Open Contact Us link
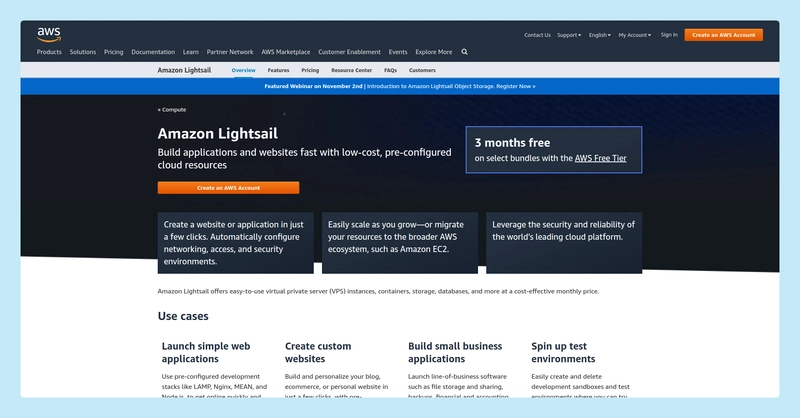The image size is (800, 418). coord(537,35)
